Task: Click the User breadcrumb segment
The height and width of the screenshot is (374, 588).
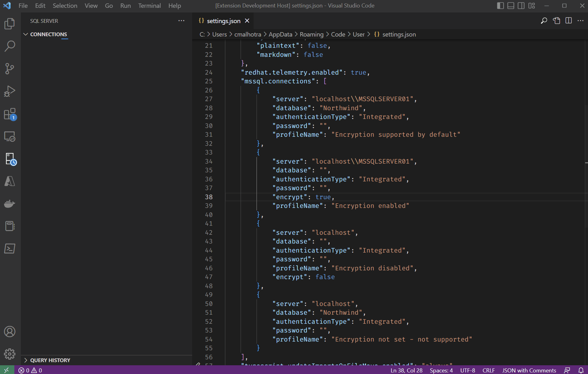Action: 358,34
